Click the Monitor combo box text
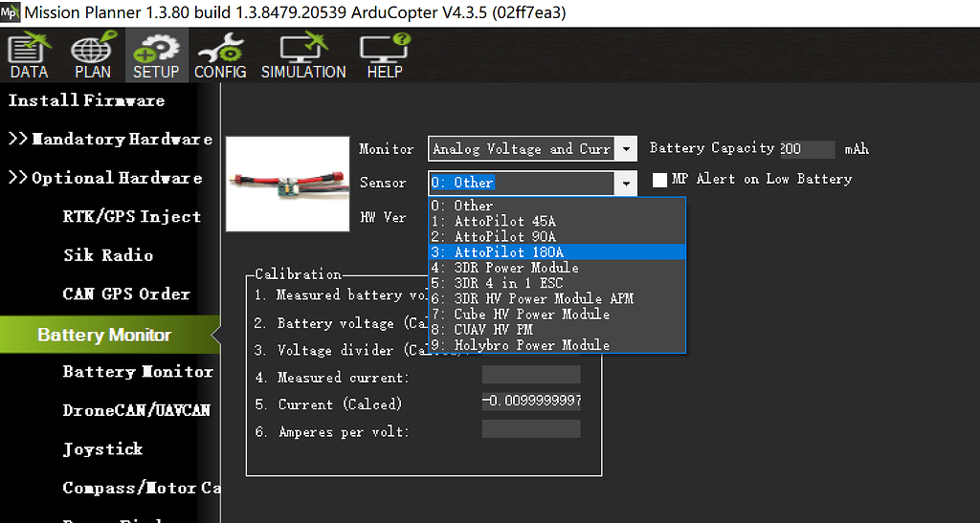This screenshot has height=523, width=980. (522, 149)
